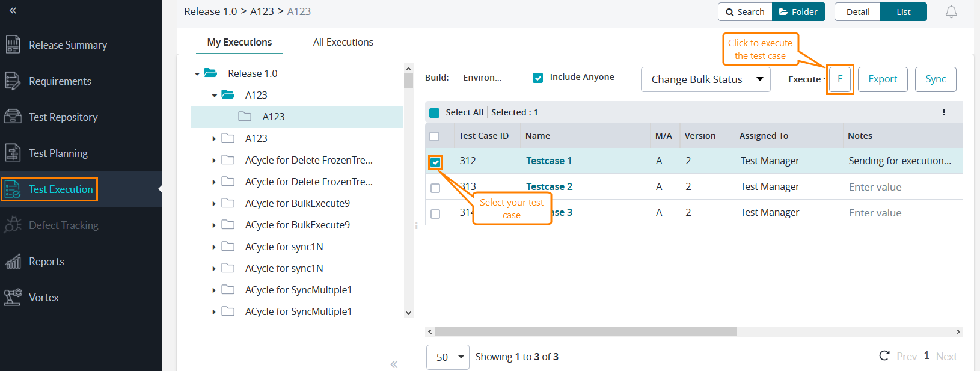Click the Release Summary sidebar icon
The height and width of the screenshot is (371, 980).
13,45
